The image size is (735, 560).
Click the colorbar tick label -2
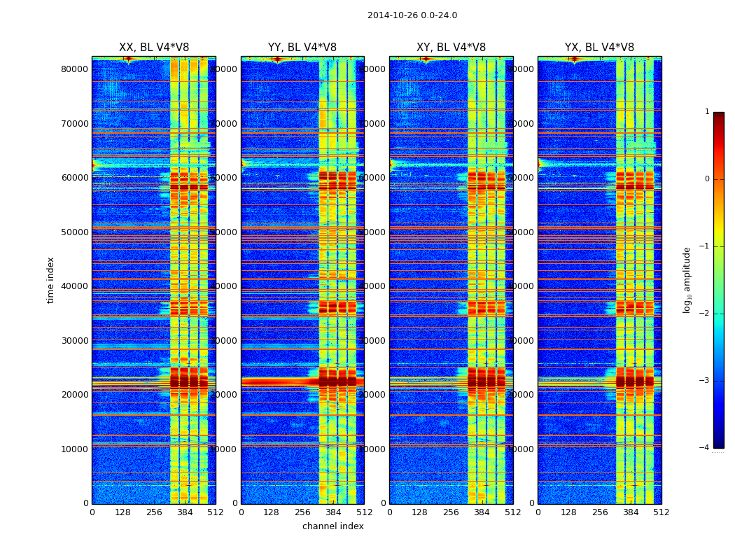click(x=705, y=314)
